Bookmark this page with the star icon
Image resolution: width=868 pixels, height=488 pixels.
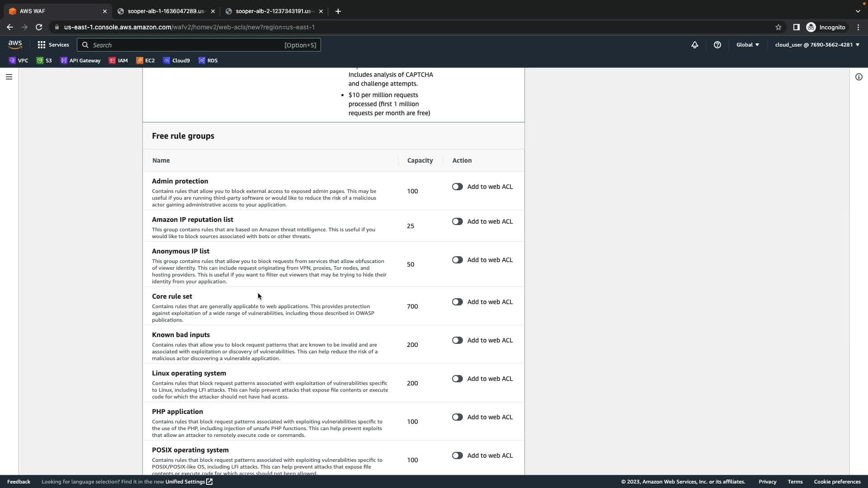pos(778,27)
